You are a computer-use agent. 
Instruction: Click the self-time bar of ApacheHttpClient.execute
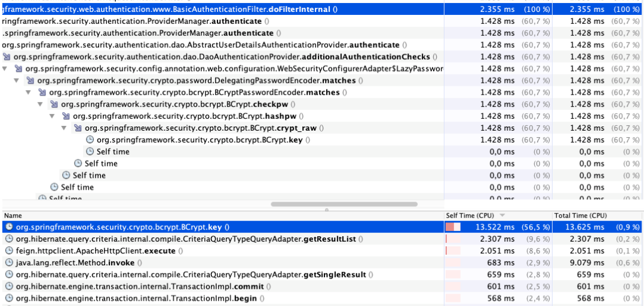coord(453,251)
